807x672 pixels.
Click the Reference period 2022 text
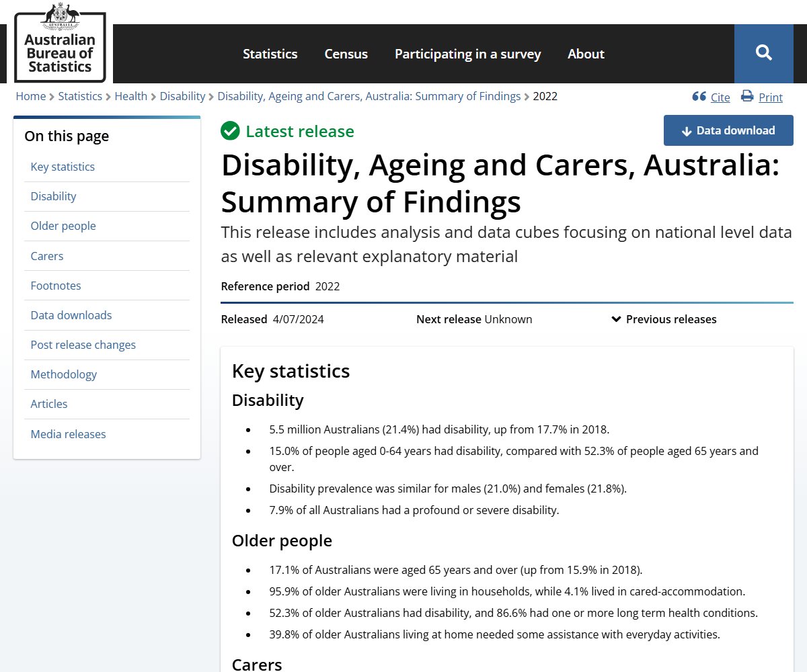[280, 286]
